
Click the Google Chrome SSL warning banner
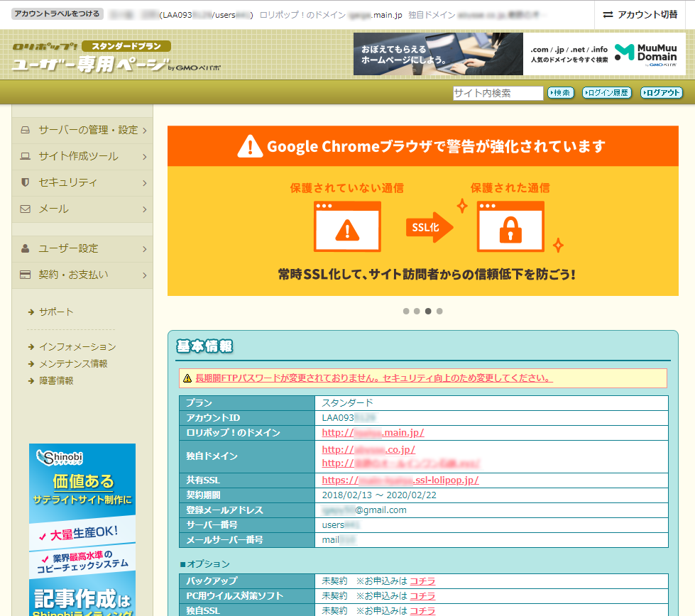423,211
